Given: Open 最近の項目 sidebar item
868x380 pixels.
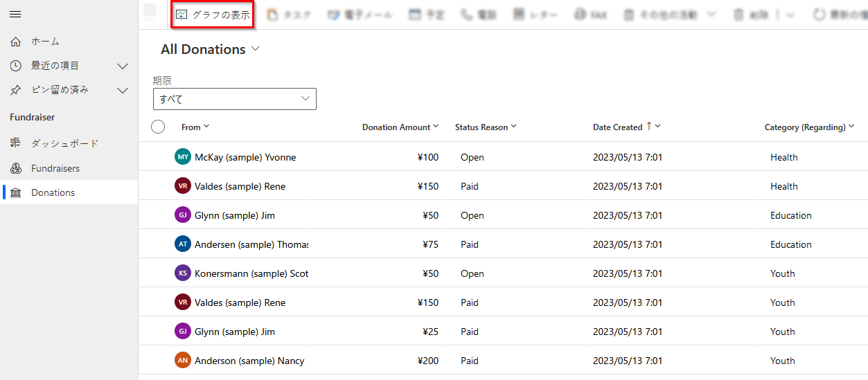Looking at the screenshot, I should coord(55,66).
